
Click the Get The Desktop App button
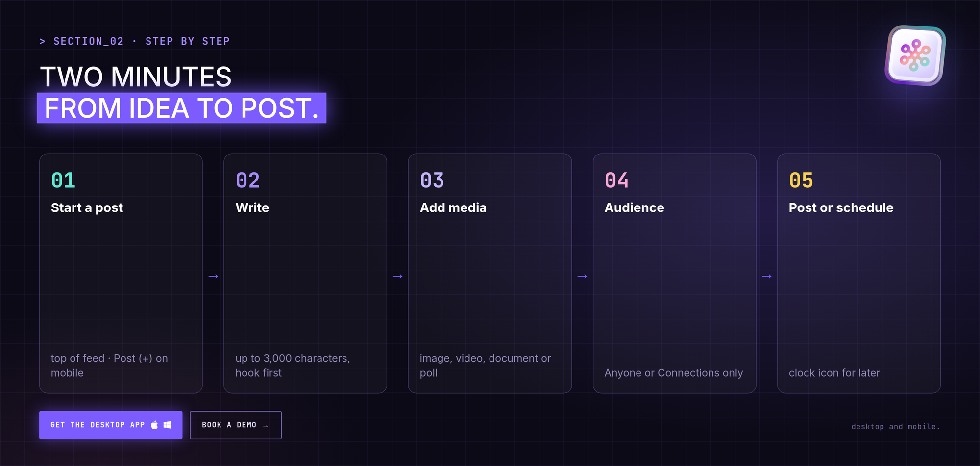[111, 425]
